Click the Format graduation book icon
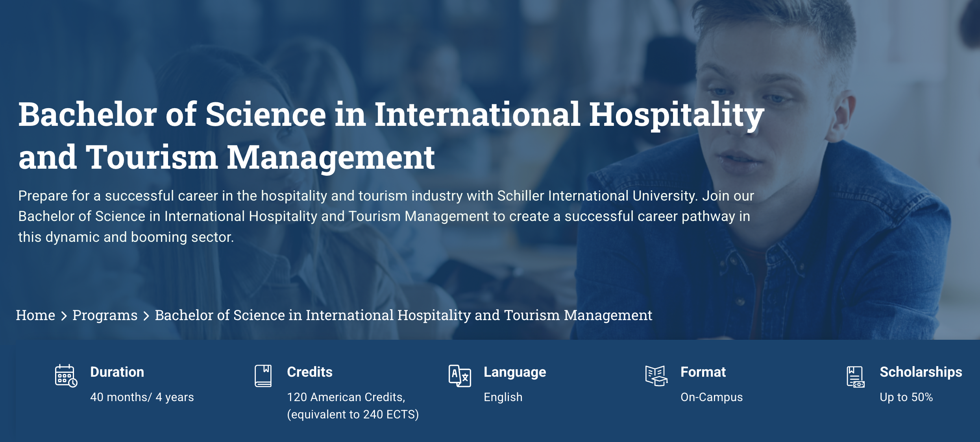This screenshot has width=980, height=442. pos(656,376)
